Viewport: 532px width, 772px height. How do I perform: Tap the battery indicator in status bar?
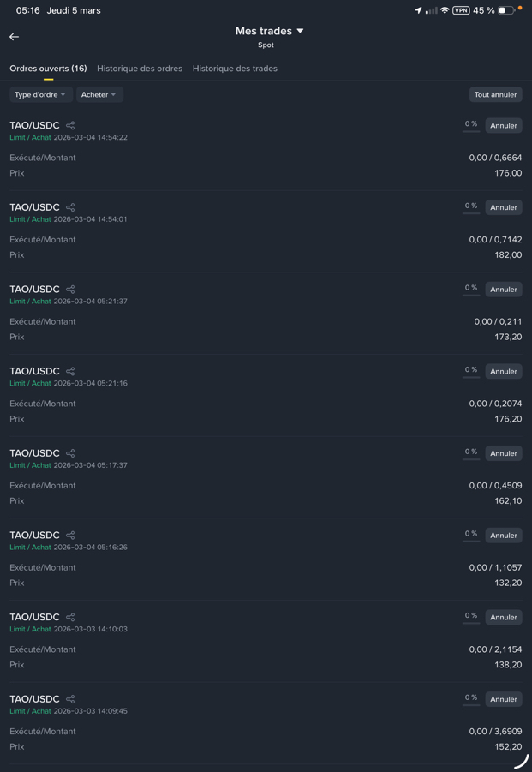506,11
